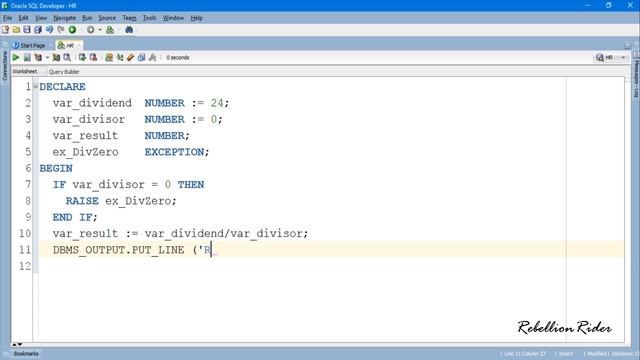Open the Source menu
Viewport: 640px width, 360px height.
(107, 18)
